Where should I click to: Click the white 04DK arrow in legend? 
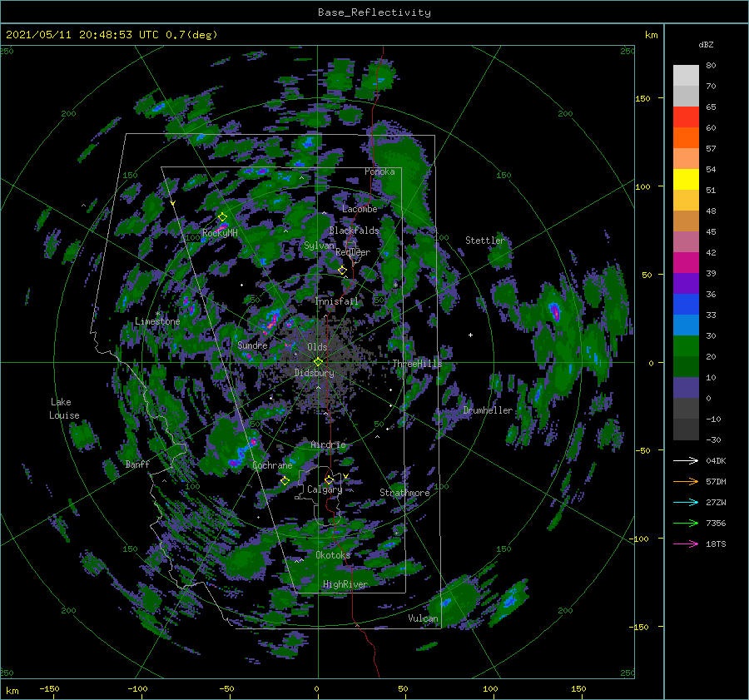click(x=686, y=460)
